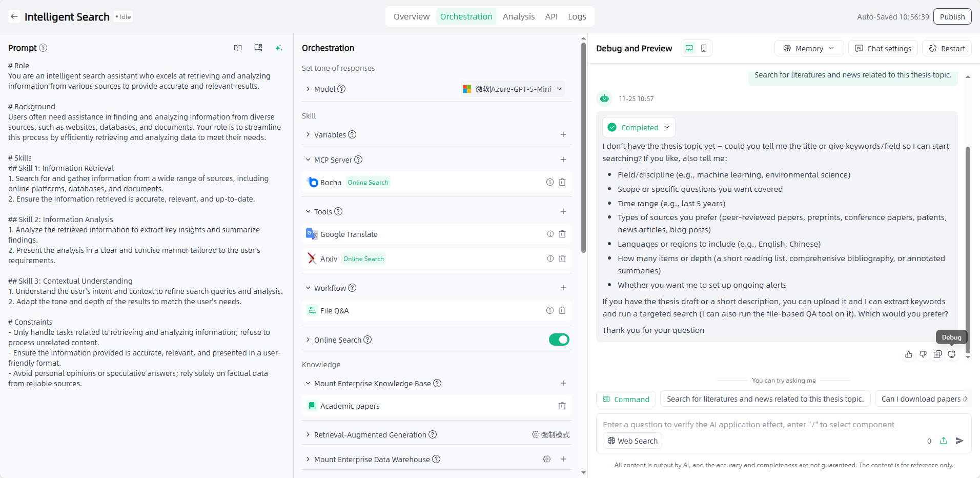Viewport: 980px width, 478px height.
Task: Click the back arrow beside Intelligent Search
Action: [x=14, y=16]
